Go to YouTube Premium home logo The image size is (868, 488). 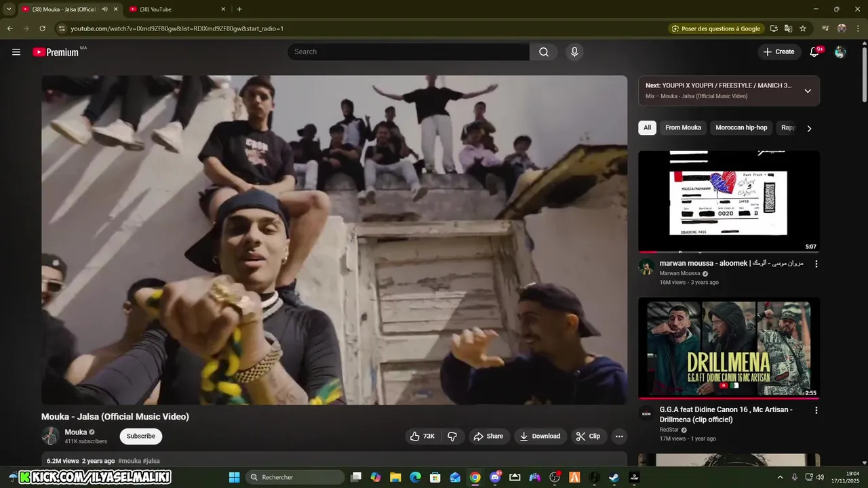[56, 52]
